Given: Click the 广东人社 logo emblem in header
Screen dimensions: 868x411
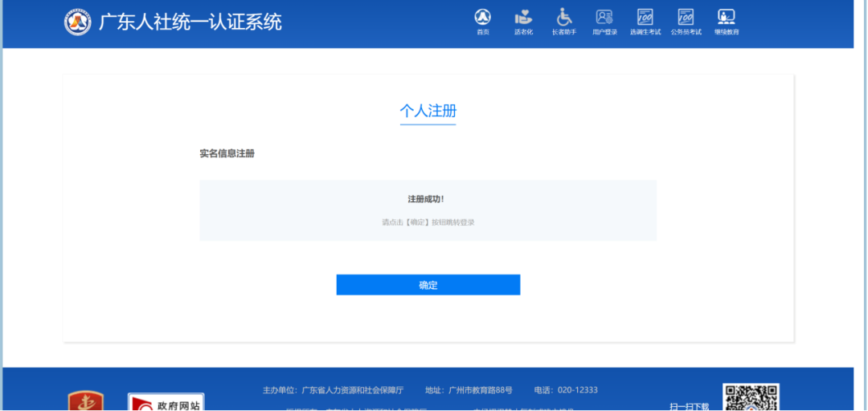Looking at the screenshot, I should coord(78,22).
